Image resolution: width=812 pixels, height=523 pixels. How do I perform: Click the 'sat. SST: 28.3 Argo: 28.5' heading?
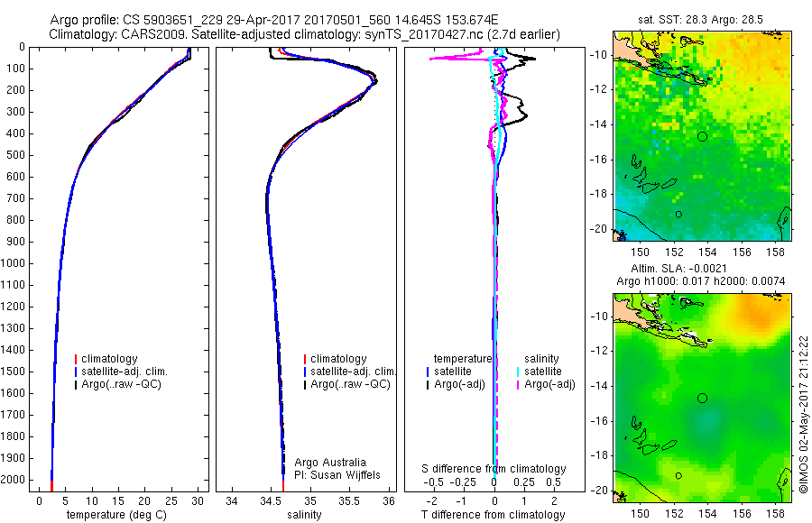(x=700, y=20)
